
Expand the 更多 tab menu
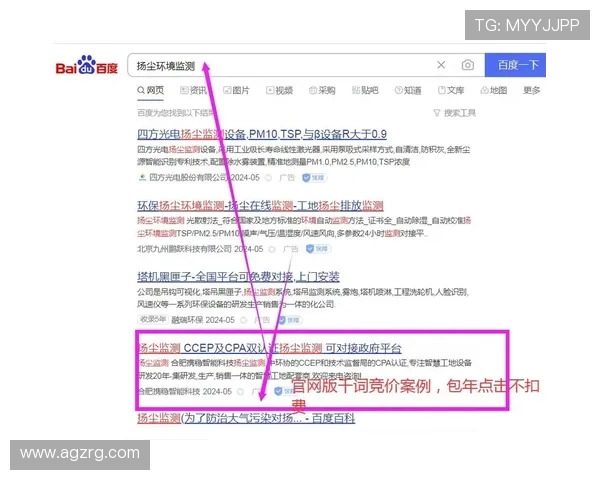coord(532,90)
